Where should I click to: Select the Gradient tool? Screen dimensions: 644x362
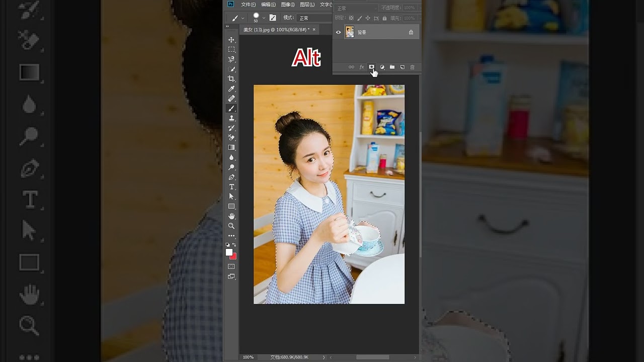click(x=231, y=147)
